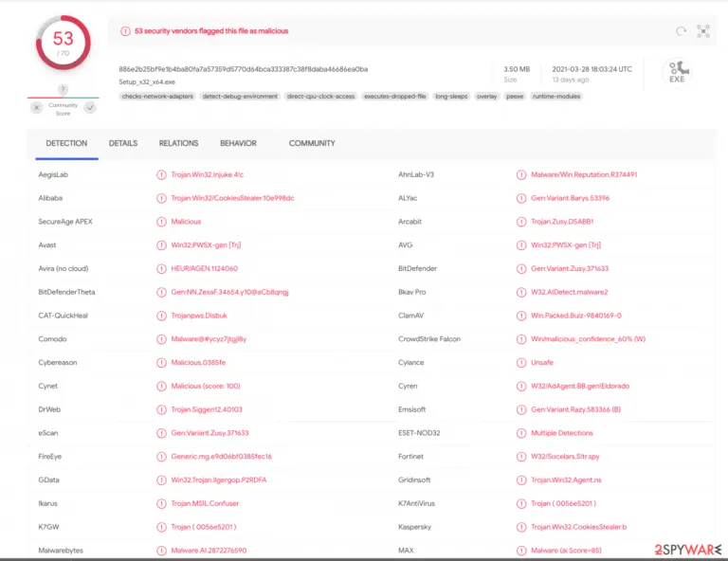Click the eScan vendor name
Viewport: 728px width, 561px height.
point(48,433)
